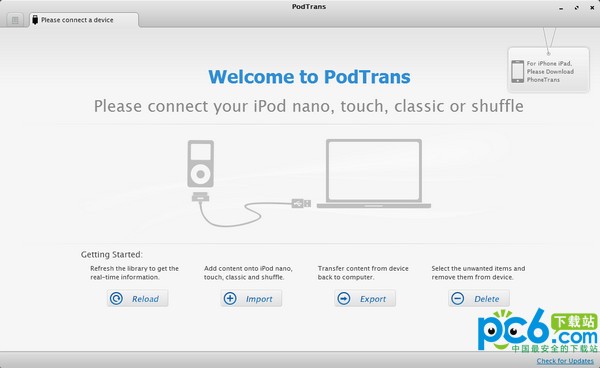Click 'Transfer content from device' description
The image size is (600, 368).
363,273
